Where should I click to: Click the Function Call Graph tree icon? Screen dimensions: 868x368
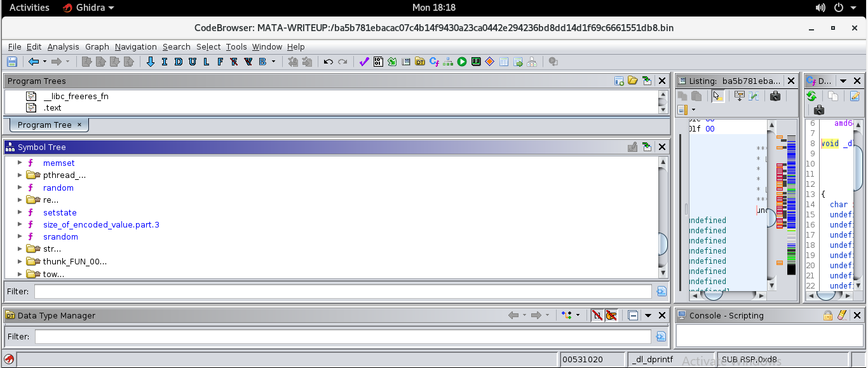(x=448, y=62)
